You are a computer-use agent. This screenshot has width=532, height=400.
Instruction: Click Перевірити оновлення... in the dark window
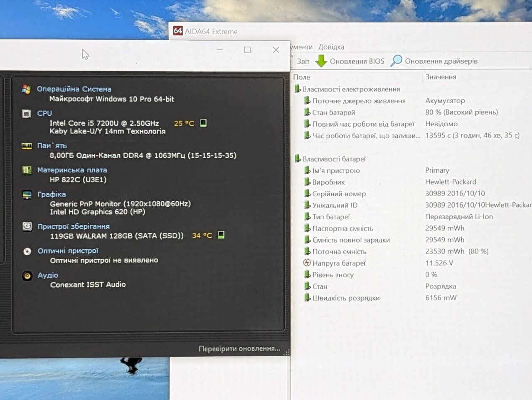tap(239, 348)
